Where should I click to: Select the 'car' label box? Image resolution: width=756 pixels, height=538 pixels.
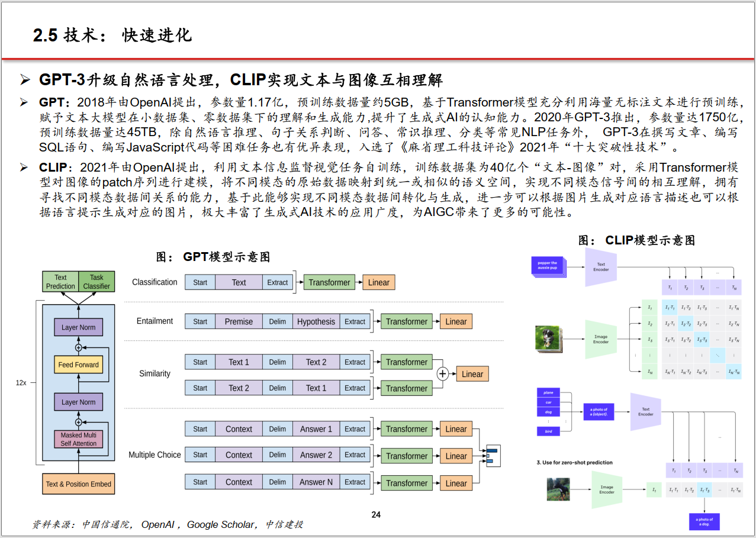pos(548,402)
